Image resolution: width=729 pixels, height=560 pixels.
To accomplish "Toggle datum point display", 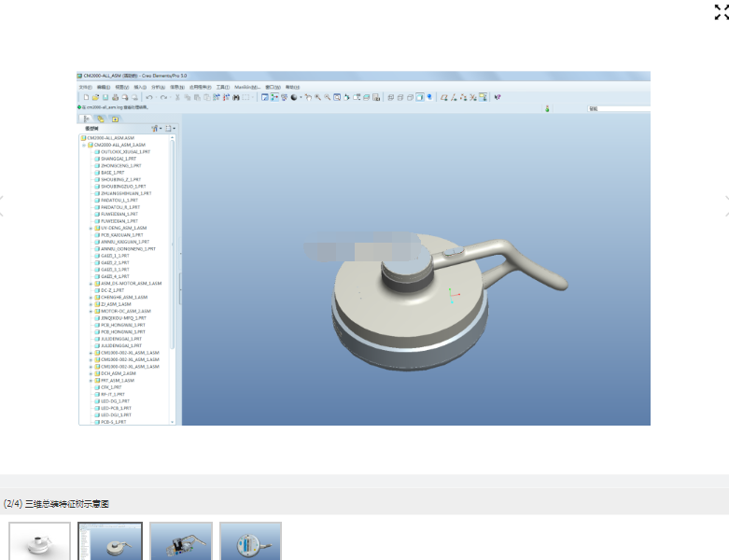I will 464,97.
